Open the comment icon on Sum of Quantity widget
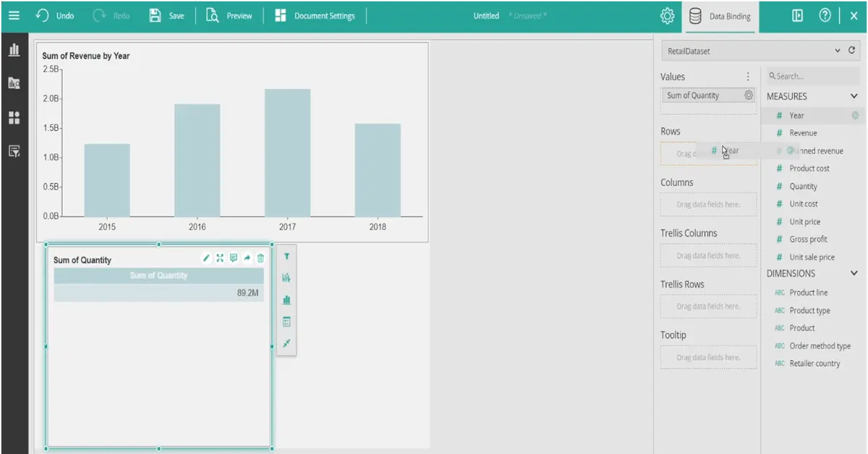This screenshot has height=454, width=868. tap(234, 258)
